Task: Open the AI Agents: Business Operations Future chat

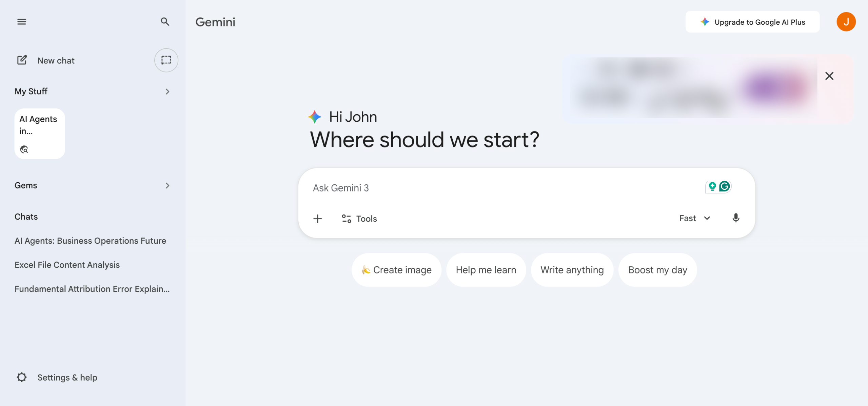Action: point(90,241)
